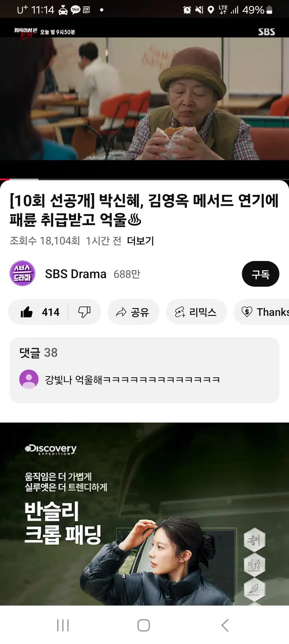
Task: Subscribe with the 구독 button
Action: point(260,274)
